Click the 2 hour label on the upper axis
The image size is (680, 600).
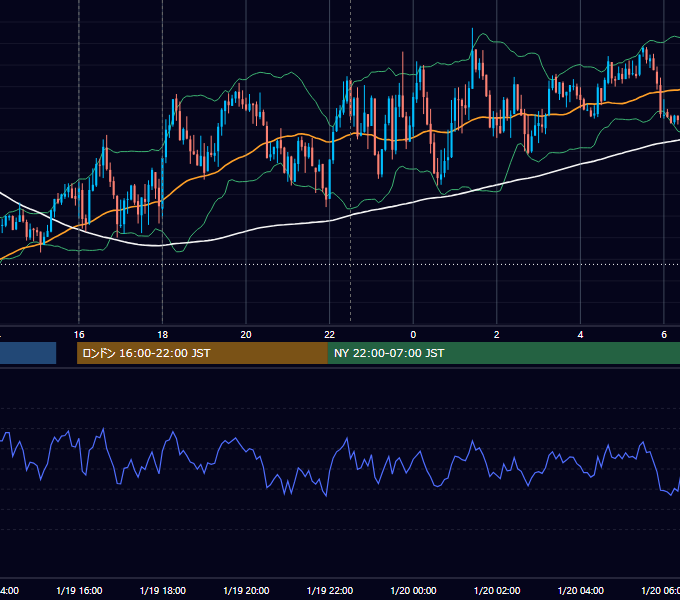coord(497,335)
